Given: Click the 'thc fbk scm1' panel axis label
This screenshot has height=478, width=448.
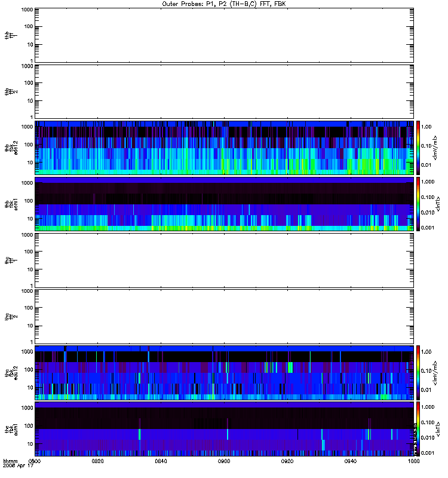Looking at the screenshot, I should (11, 429).
